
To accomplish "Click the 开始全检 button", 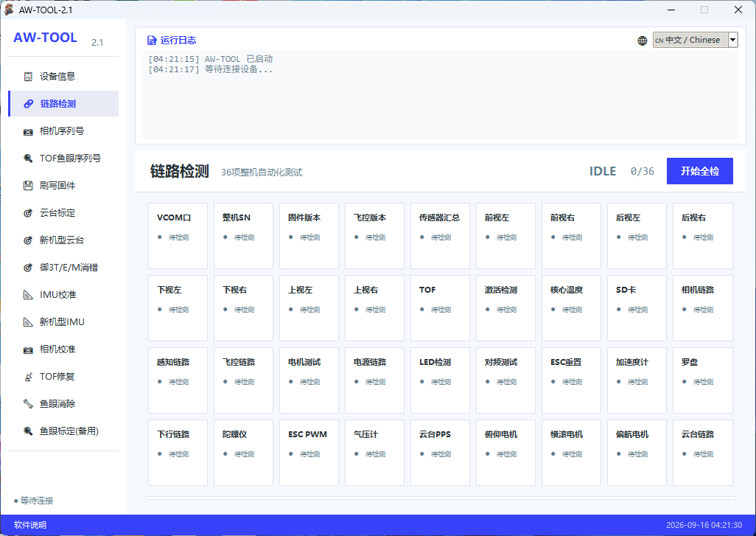I will (699, 171).
